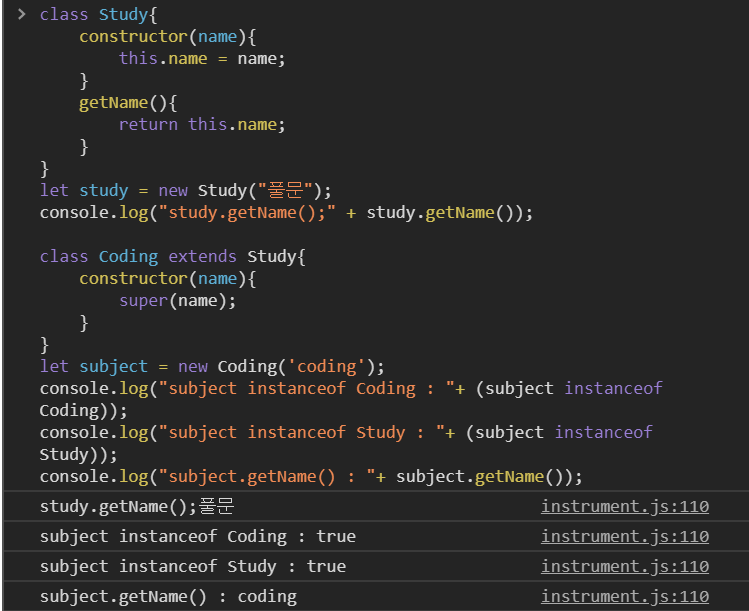Click the "super(name);" line
This screenshot has width=749, height=611.
pos(178,300)
